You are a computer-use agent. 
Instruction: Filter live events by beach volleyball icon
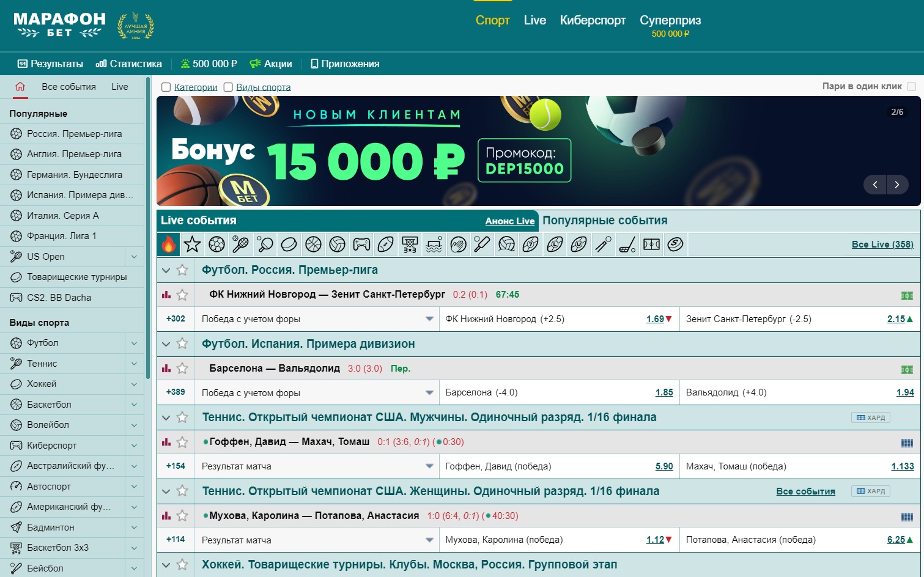tap(506, 244)
